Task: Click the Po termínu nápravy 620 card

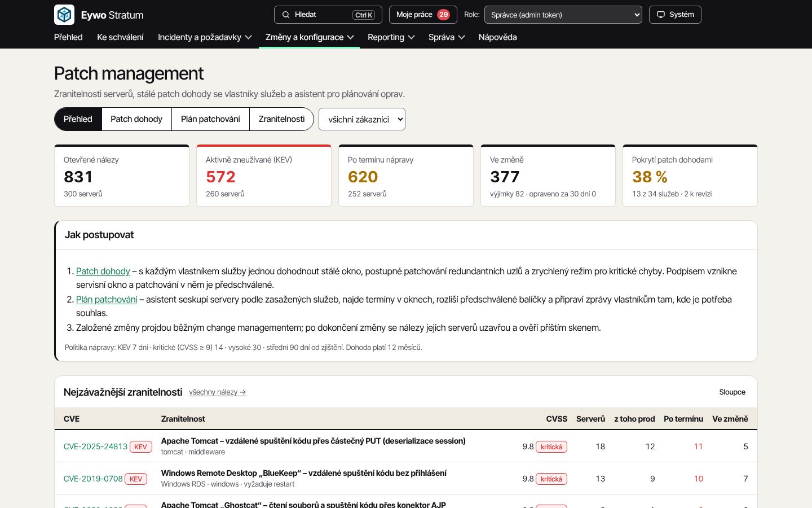Action: [x=406, y=176]
